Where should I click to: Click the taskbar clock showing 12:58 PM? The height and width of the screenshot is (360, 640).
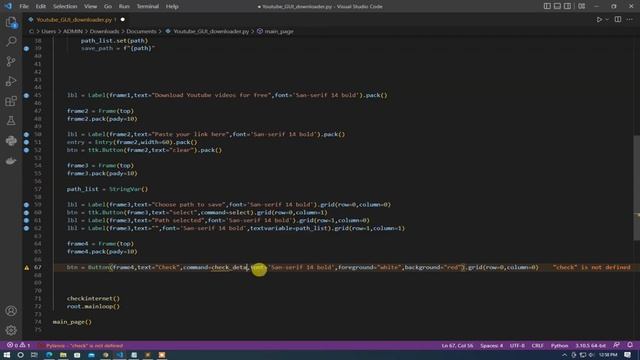[x=608, y=355]
